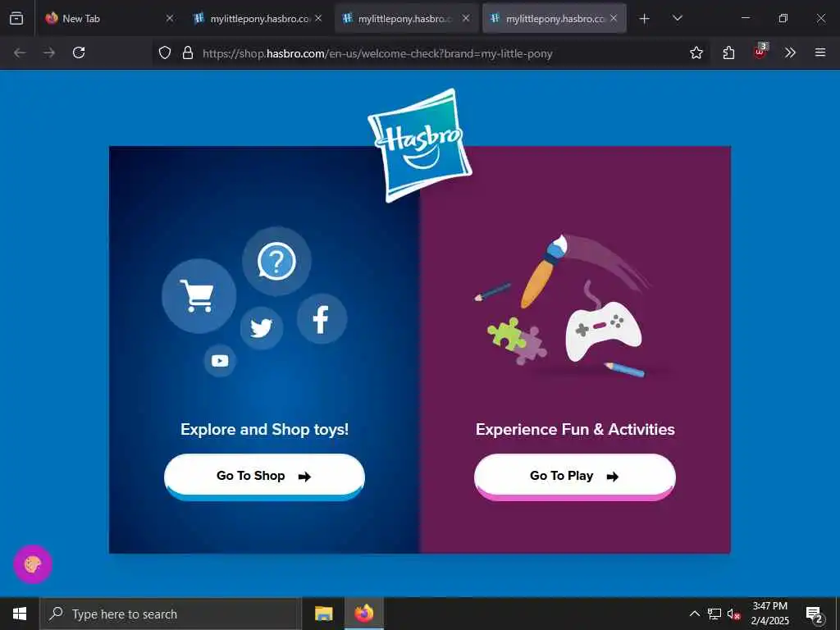
Task: Open network status tray icon
Action: pos(714,614)
